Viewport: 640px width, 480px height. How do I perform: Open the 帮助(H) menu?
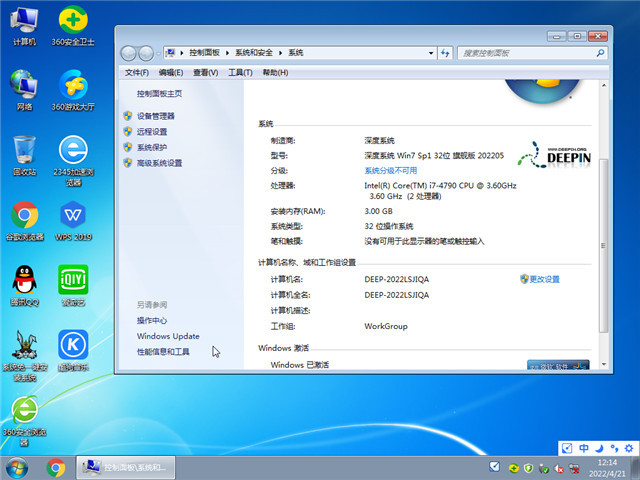[275, 73]
